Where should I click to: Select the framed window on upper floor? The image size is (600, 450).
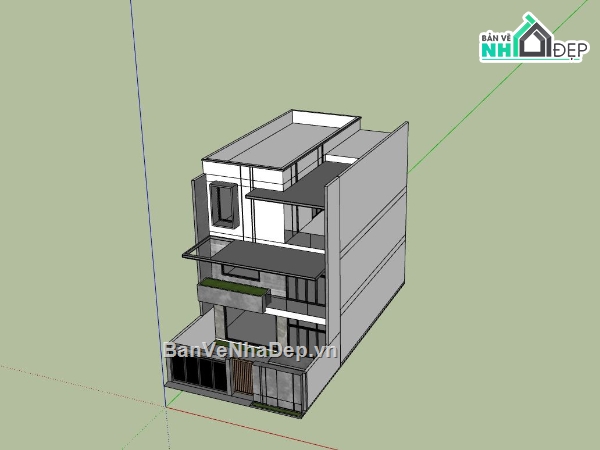(224, 206)
